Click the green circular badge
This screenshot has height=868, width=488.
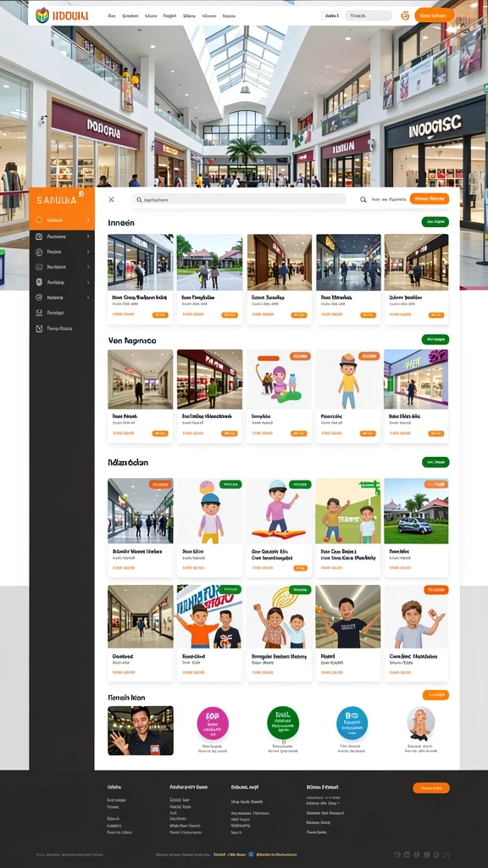283,723
